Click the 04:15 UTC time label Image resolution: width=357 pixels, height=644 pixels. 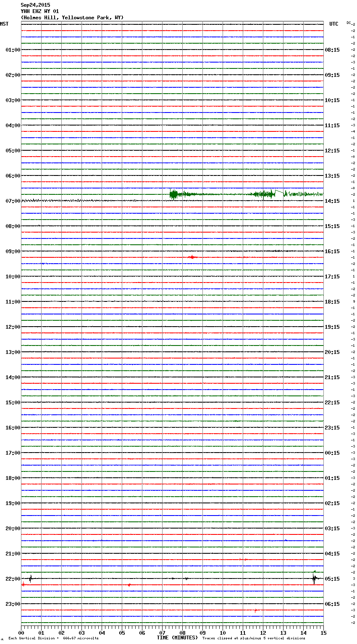click(332, 554)
